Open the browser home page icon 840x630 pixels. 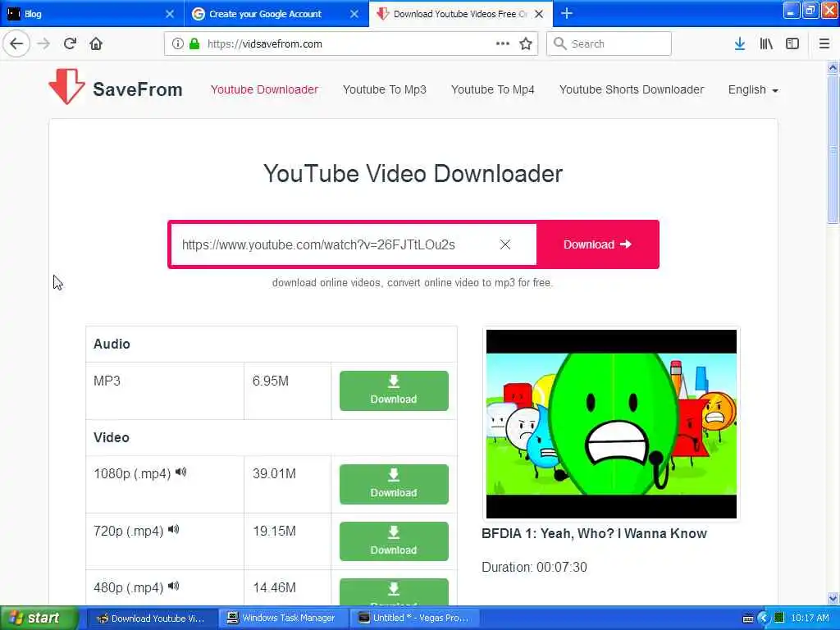click(96, 44)
